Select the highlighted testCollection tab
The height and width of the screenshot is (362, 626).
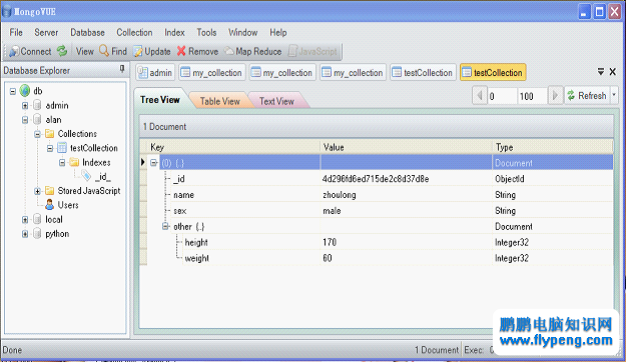[x=493, y=73]
